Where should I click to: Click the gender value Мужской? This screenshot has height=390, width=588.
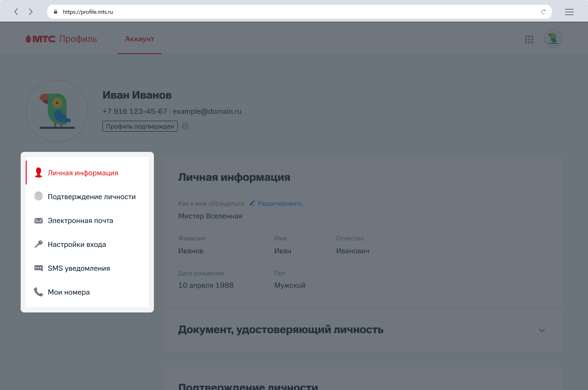[290, 285]
